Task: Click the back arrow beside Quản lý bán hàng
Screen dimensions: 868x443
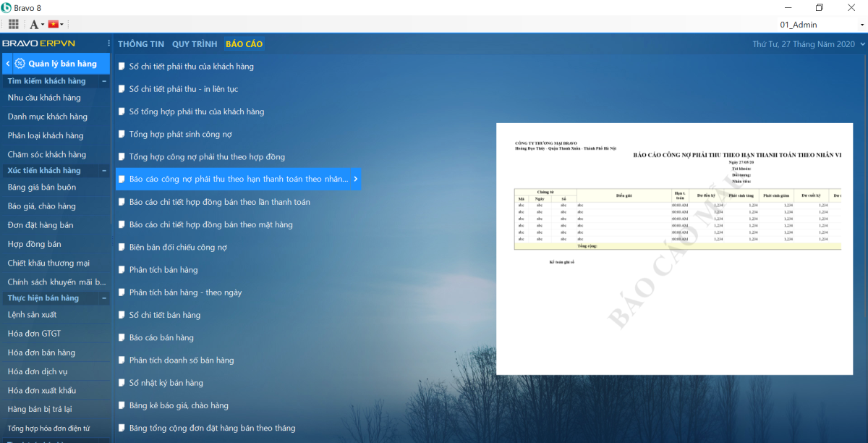Action: (7, 64)
